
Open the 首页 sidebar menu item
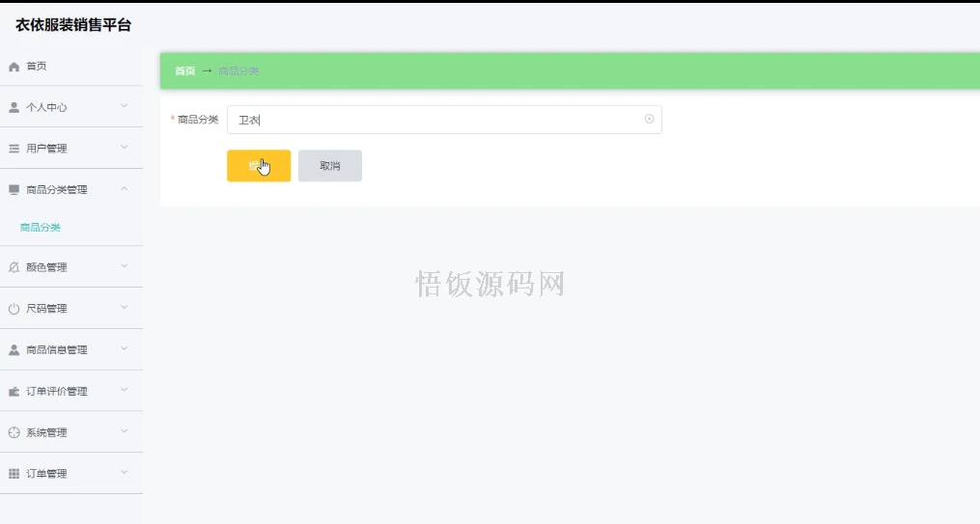(x=71, y=67)
